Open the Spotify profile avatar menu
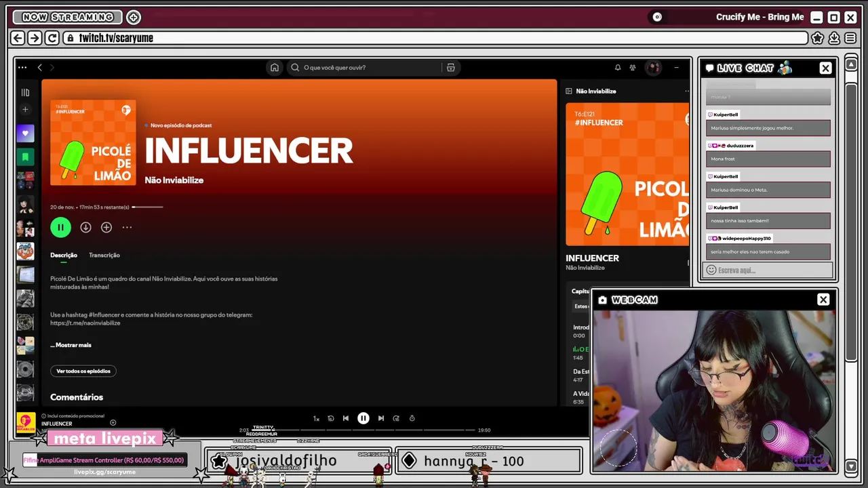Screen dimensions: 868x488 (x=654, y=68)
